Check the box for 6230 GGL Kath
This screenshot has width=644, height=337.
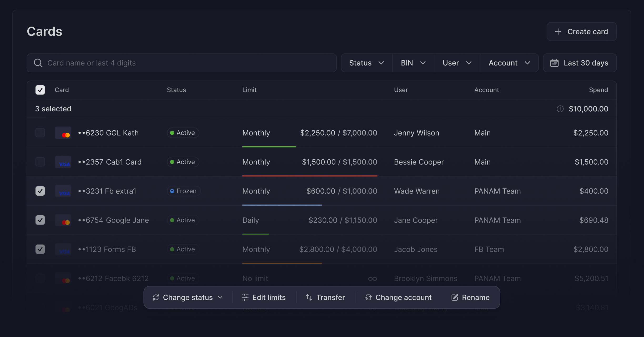(x=40, y=133)
